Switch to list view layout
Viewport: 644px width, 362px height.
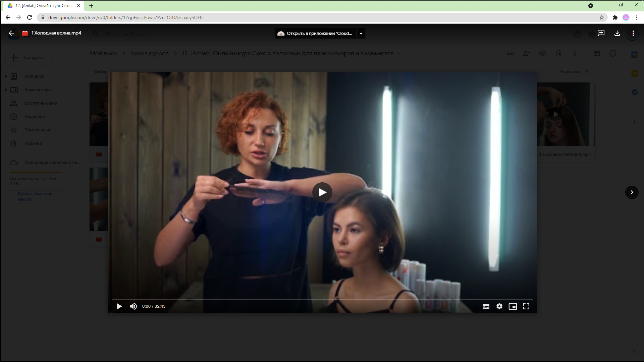tap(597, 53)
